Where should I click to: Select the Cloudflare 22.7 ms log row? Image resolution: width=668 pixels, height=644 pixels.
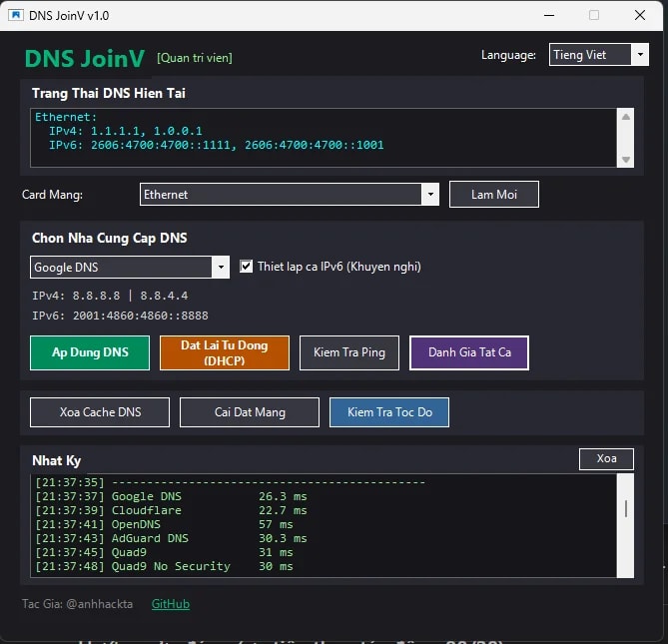172,510
